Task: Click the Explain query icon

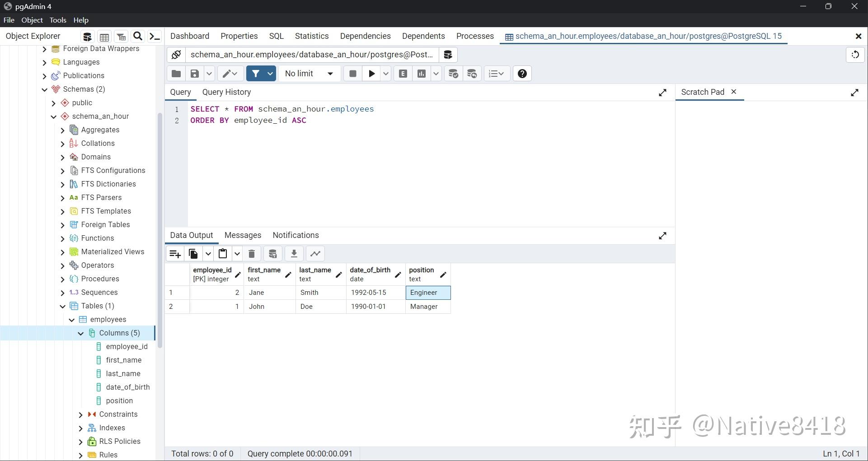Action: click(x=403, y=74)
